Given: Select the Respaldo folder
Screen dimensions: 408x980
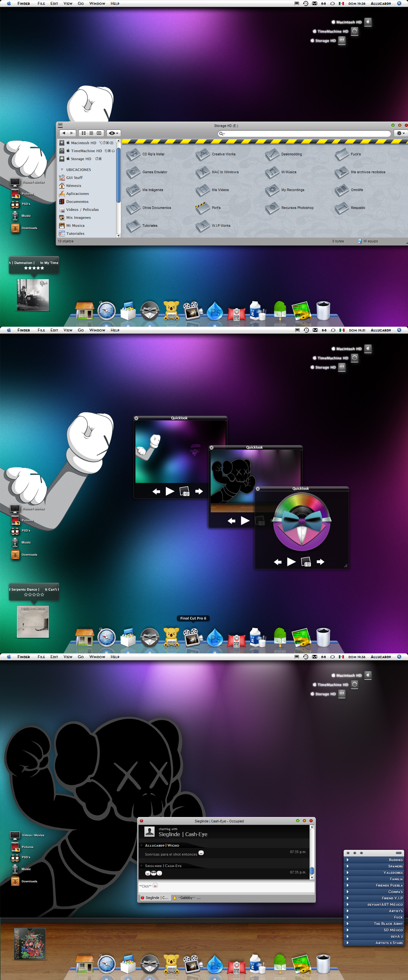Looking at the screenshot, I should [350, 208].
